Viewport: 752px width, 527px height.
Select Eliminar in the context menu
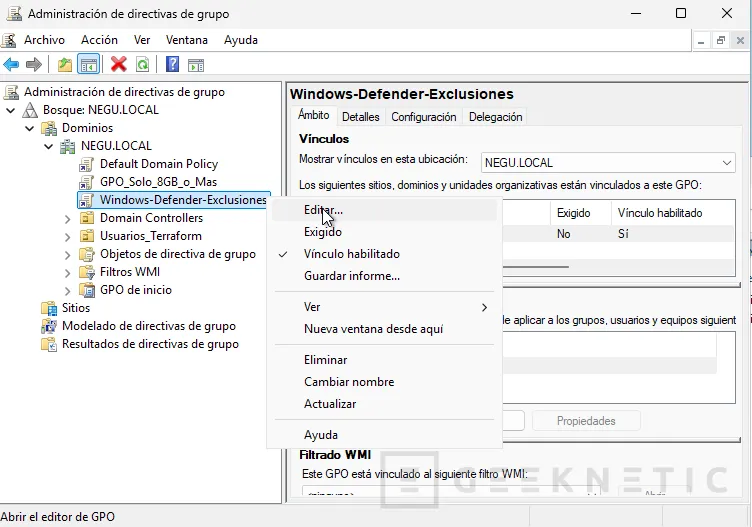384,360
